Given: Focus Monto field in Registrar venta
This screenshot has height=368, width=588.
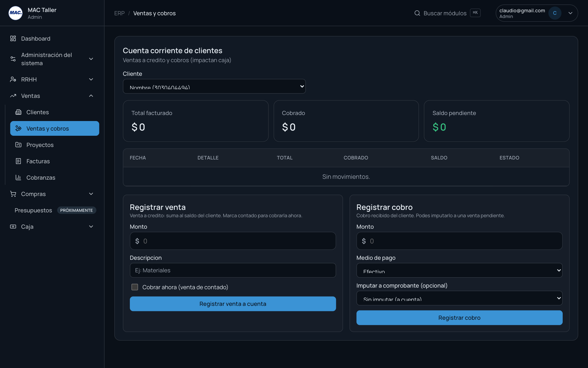Looking at the screenshot, I should tap(233, 241).
